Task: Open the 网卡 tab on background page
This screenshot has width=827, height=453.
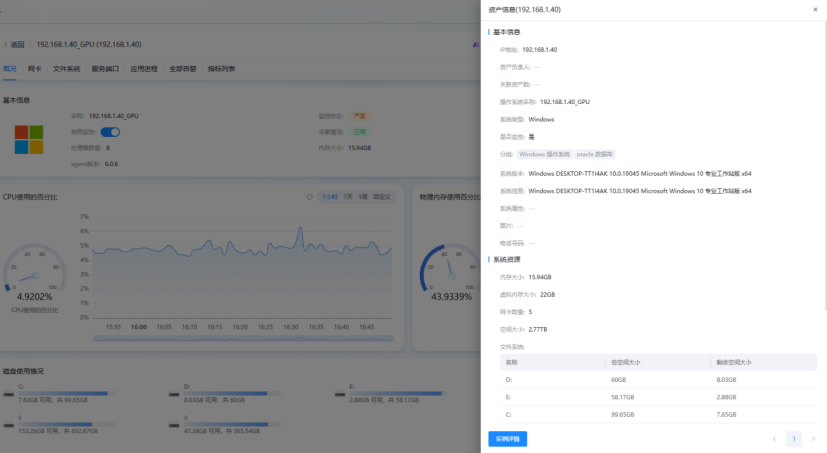Action: pos(34,69)
